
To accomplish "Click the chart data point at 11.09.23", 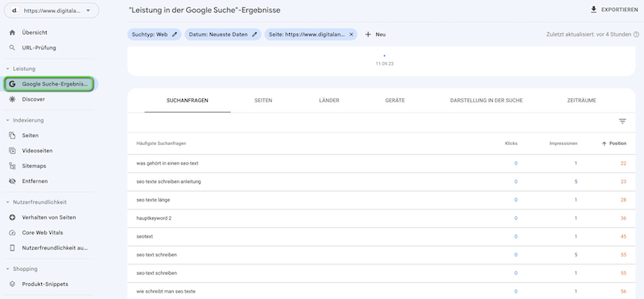I will (x=384, y=56).
